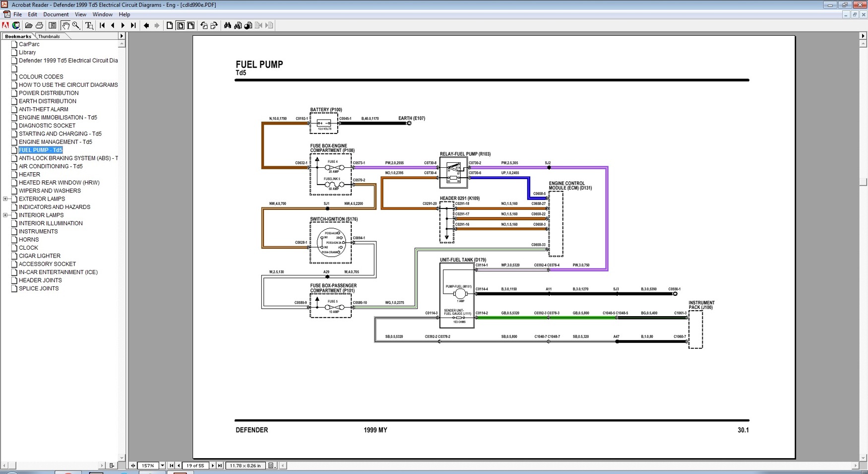The image size is (868, 474).
Task: Open the POWER DISTRIBUTION bookmark
Action: [49, 93]
